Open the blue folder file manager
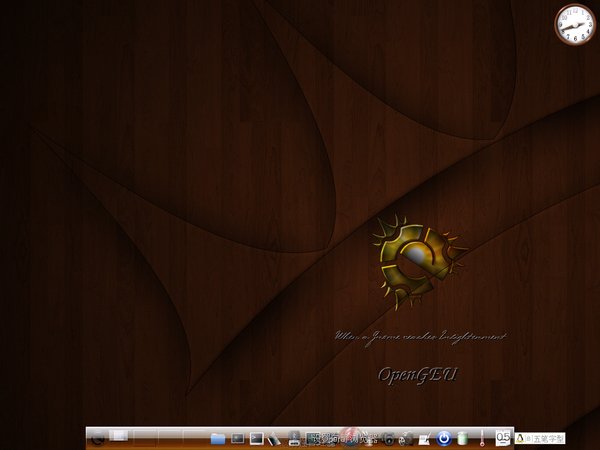This screenshot has width=600, height=450. click(x=218, y=439)
